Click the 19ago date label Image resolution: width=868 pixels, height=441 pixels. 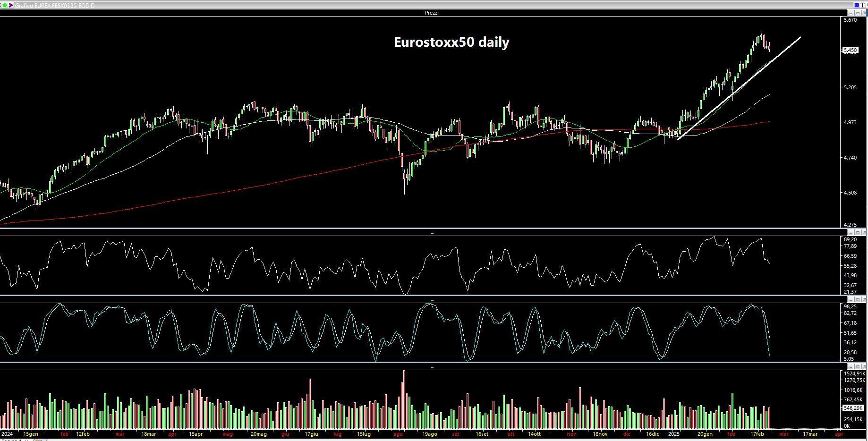[x=429, y=434]
